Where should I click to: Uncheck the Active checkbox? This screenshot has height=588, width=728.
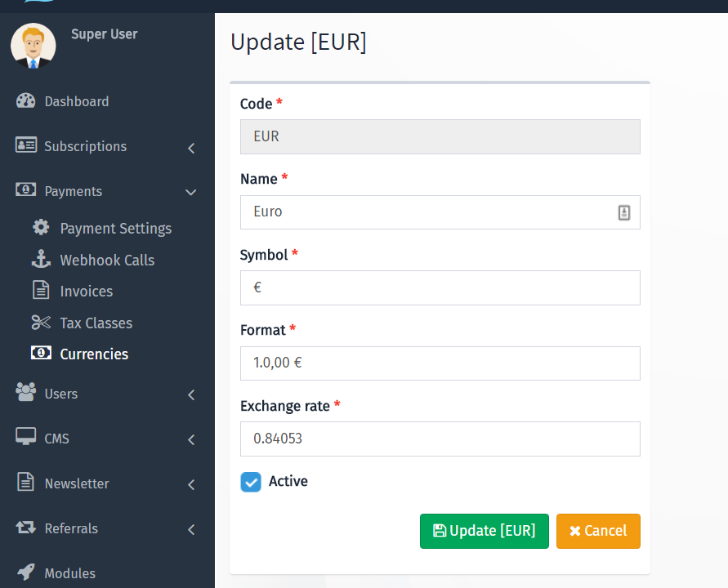(x=251, y=482)
